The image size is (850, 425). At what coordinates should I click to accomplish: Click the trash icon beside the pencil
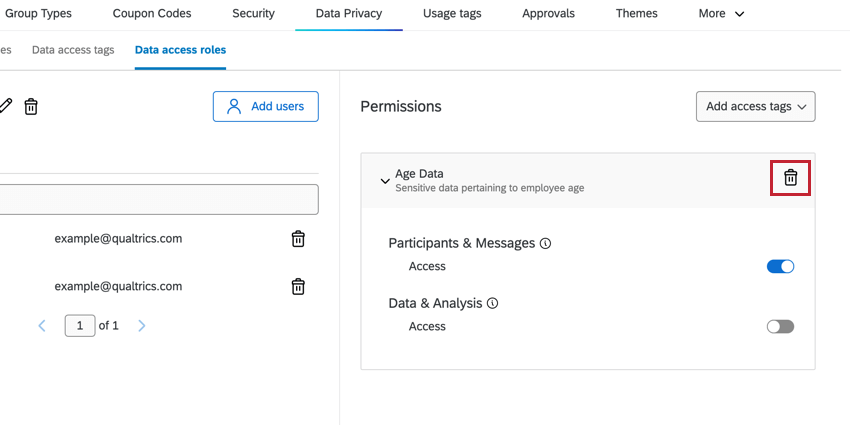(31, 106)
